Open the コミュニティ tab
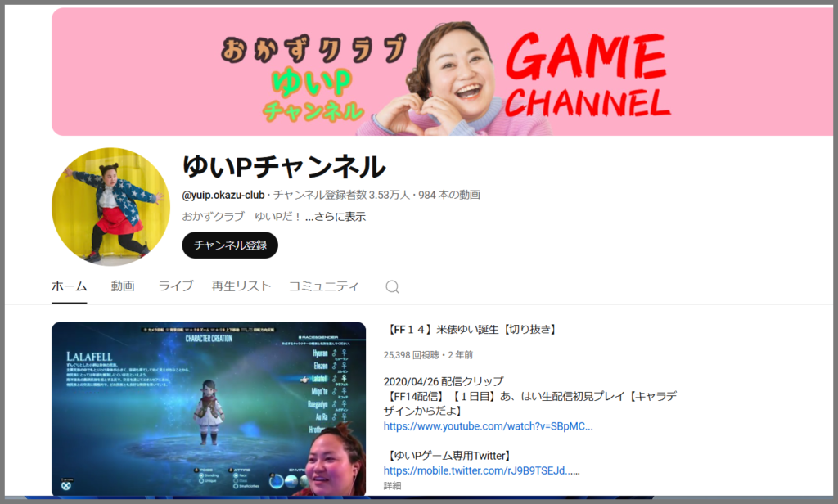Image resolution: width=838 pixels, height=504 pixels. [x=323, y=286]
